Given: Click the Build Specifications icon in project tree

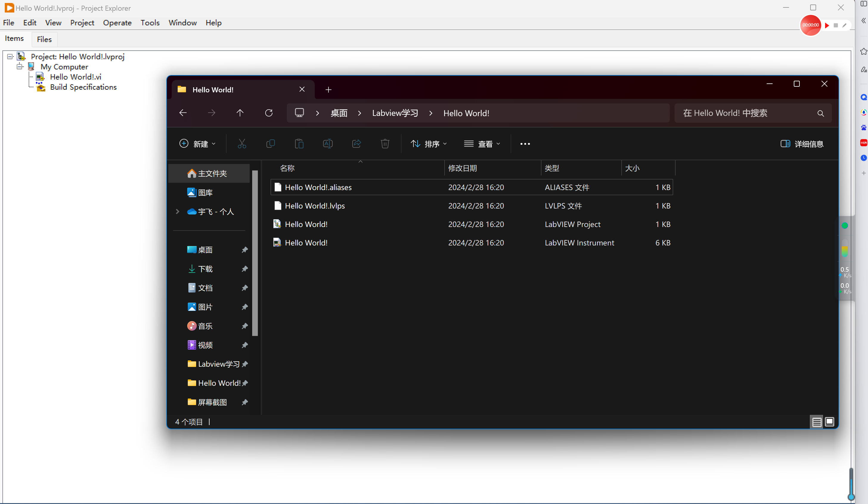Looking at the screenshot, I should [41, 87].
